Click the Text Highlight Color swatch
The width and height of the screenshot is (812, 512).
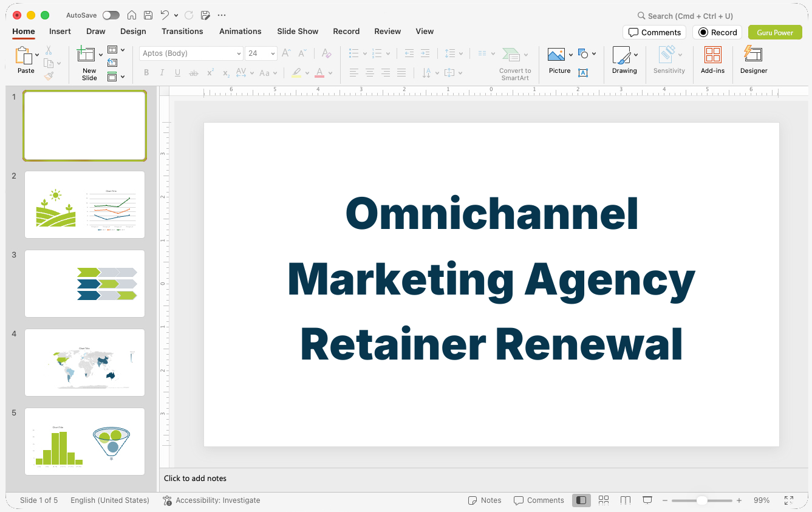coord(296,73)
